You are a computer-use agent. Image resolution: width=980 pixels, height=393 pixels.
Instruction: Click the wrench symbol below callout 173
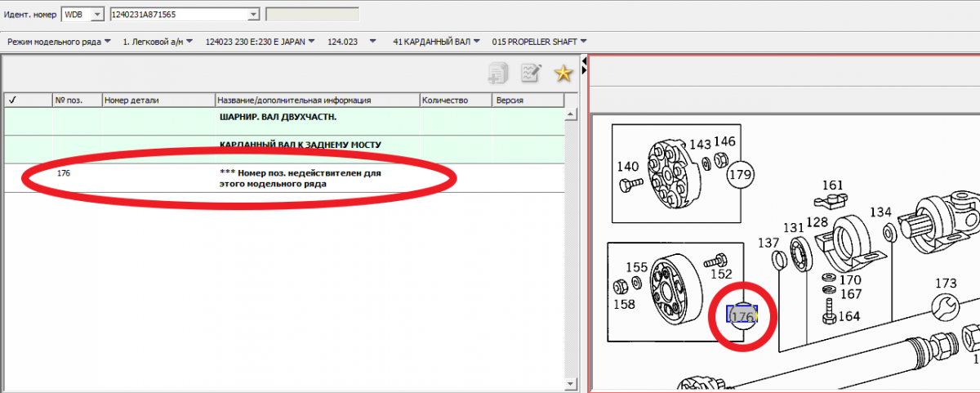click(x=945, y=307)
